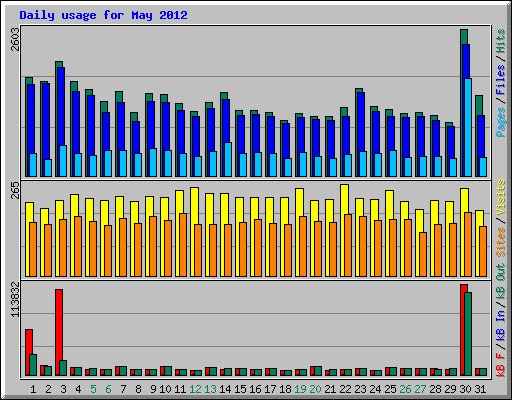Screen dimensions: 512x400
Task: Click the 265 visits axis value
Action: pyautogui.click(x=16, y=190)
